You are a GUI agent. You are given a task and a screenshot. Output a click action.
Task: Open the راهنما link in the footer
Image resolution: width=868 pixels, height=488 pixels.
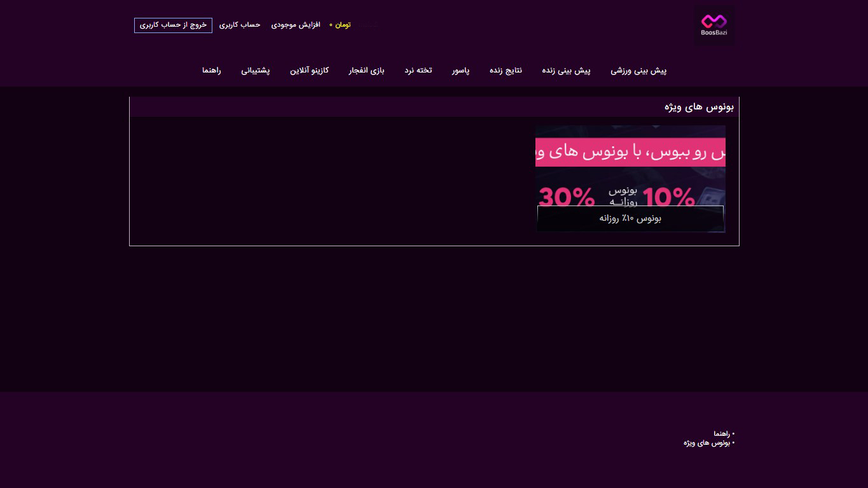point(723,434)
